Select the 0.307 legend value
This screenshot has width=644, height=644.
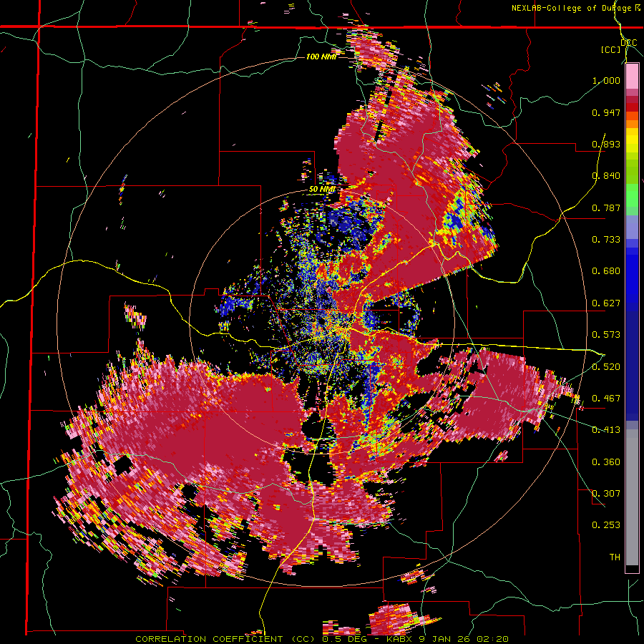[606, 494]
